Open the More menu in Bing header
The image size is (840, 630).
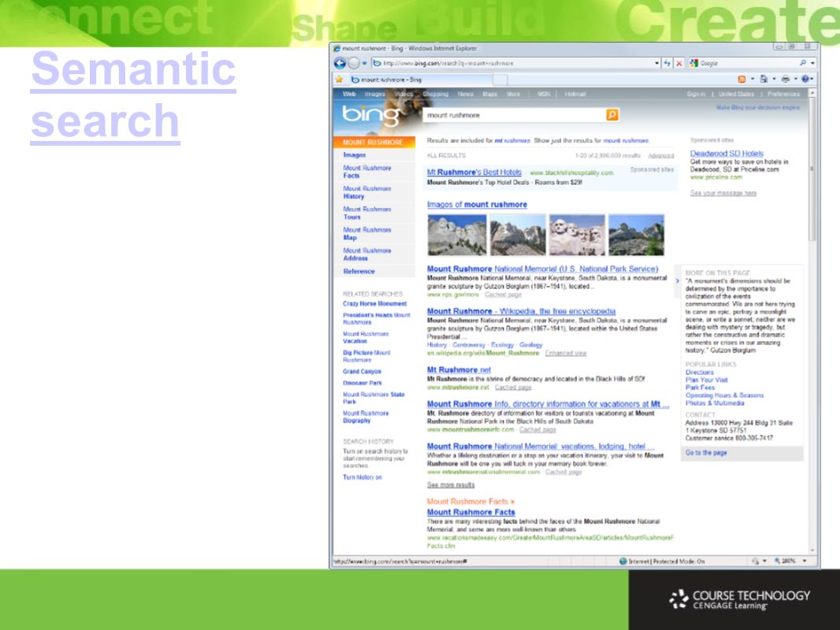513,94
